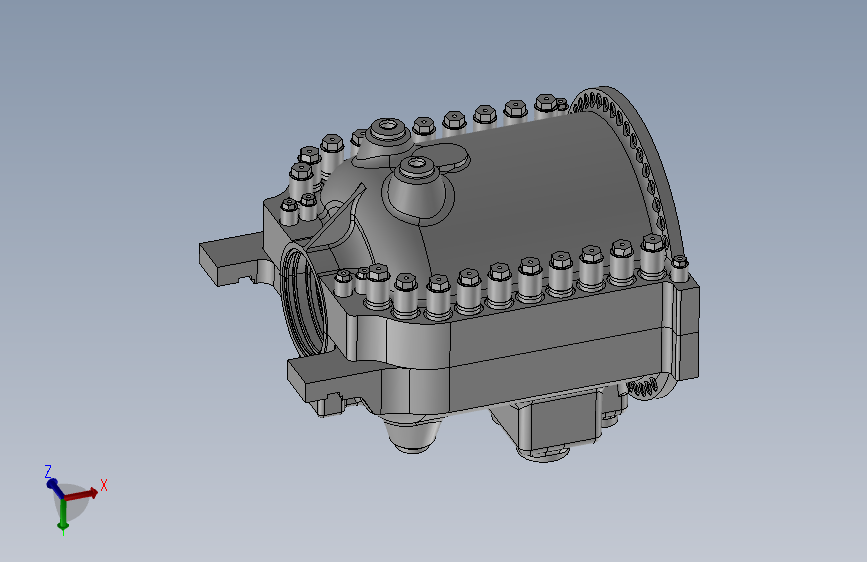
Task: Click the green Y axis arrow of the triad
Action: coord(63,514)
